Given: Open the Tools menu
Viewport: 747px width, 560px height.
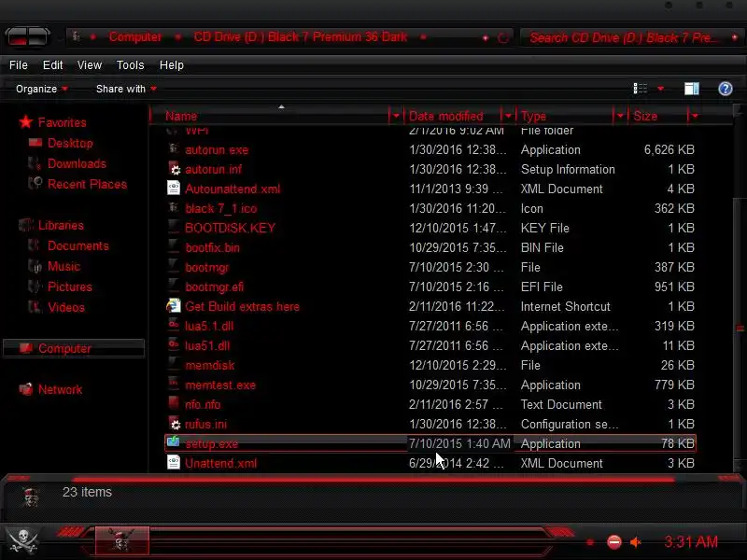Looking at the screenshot, I should pos(130,65).
